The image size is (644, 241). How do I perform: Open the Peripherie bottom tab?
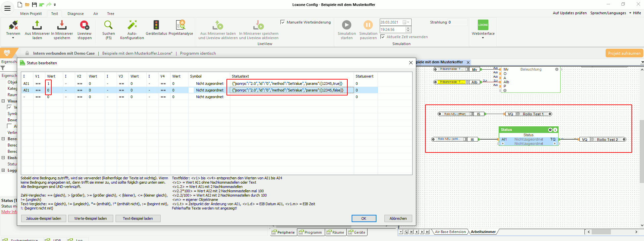(x=283, y=232)
